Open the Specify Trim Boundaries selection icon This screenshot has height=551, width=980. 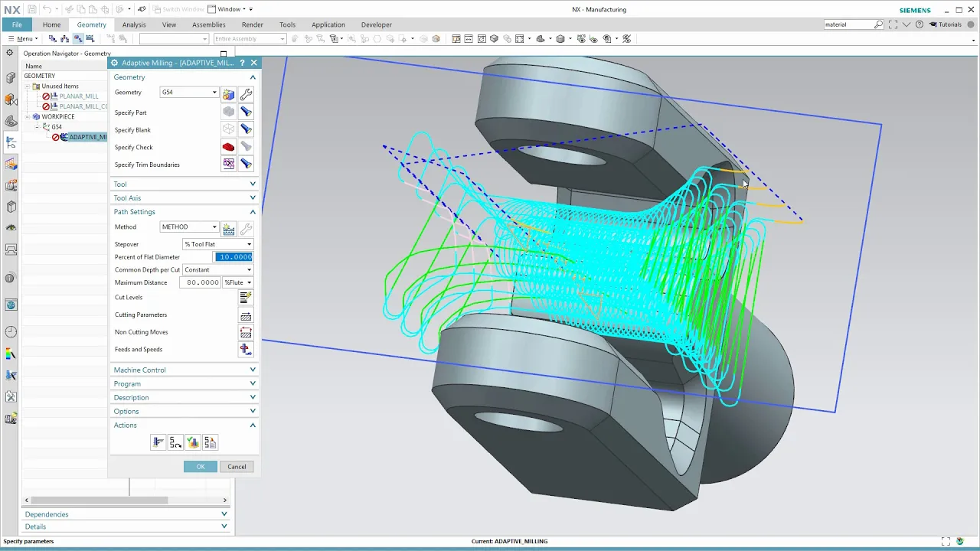[228, 164]
